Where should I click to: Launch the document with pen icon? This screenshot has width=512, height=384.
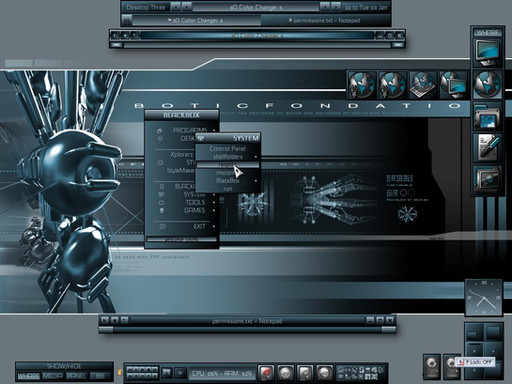[x=488, y=147]
